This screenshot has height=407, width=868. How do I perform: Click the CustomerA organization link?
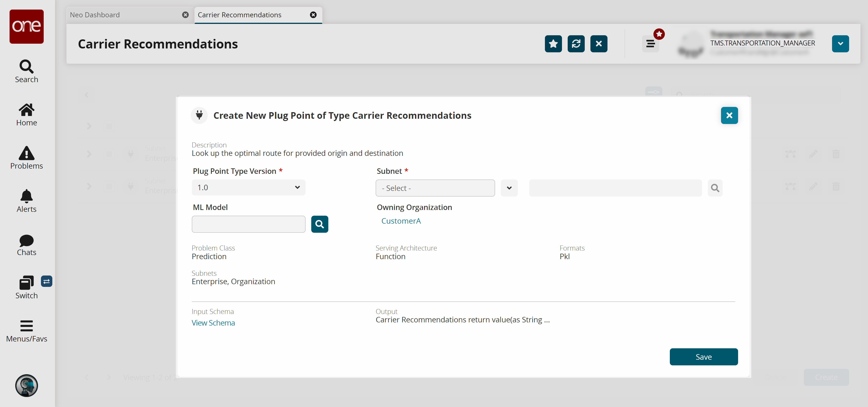[401, 221]
